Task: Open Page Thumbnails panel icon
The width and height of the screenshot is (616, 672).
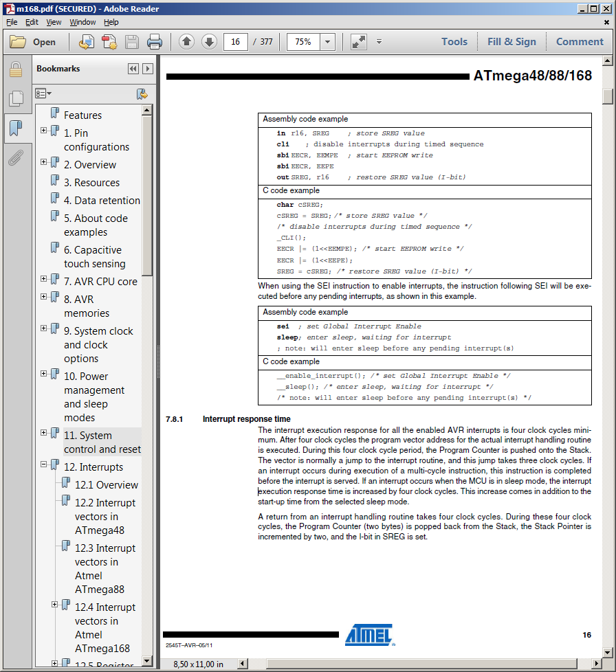Action: point(16,98)
